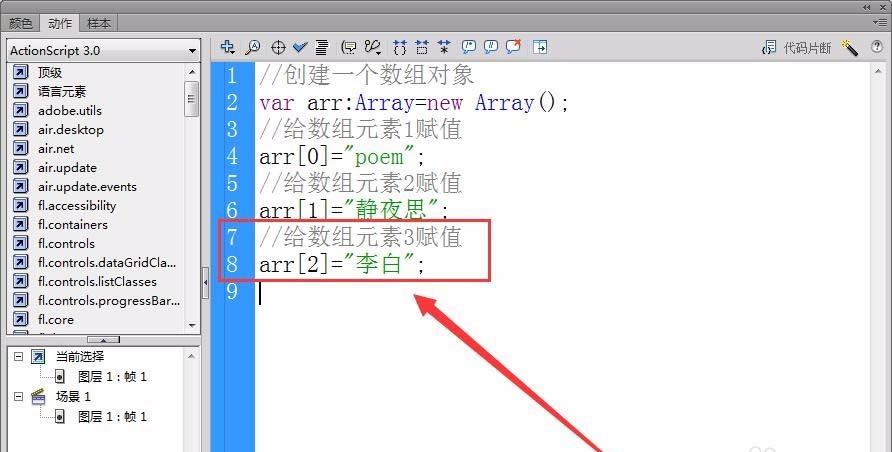Click the toolbox scrollbar thumb
This screenshot has height=452, width=892.
[192, 98]
